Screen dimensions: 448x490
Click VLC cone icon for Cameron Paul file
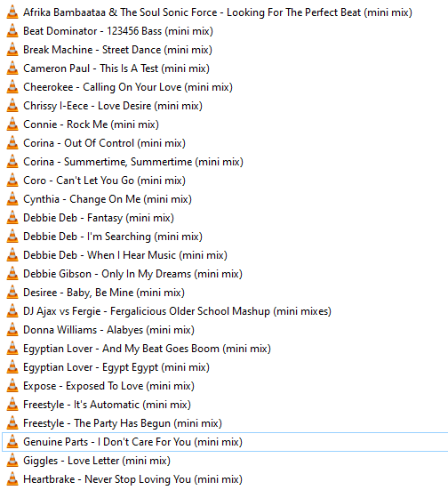pos(12,68)
